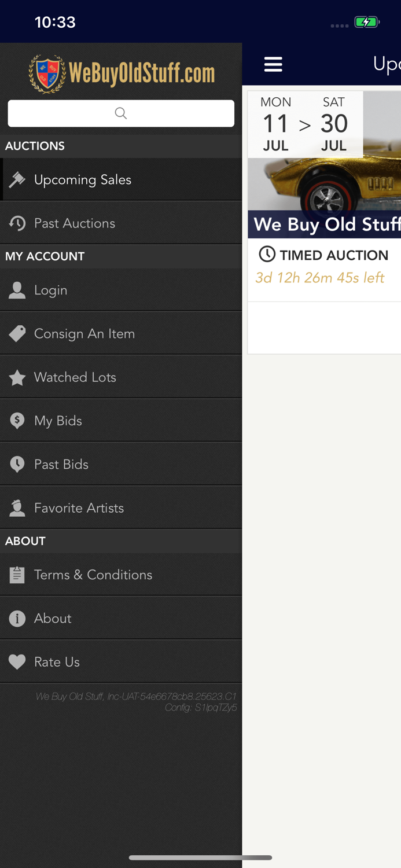
Task: Tap the clipboard icon for Terms & Conditions
Action: click(x=17, y=575)
